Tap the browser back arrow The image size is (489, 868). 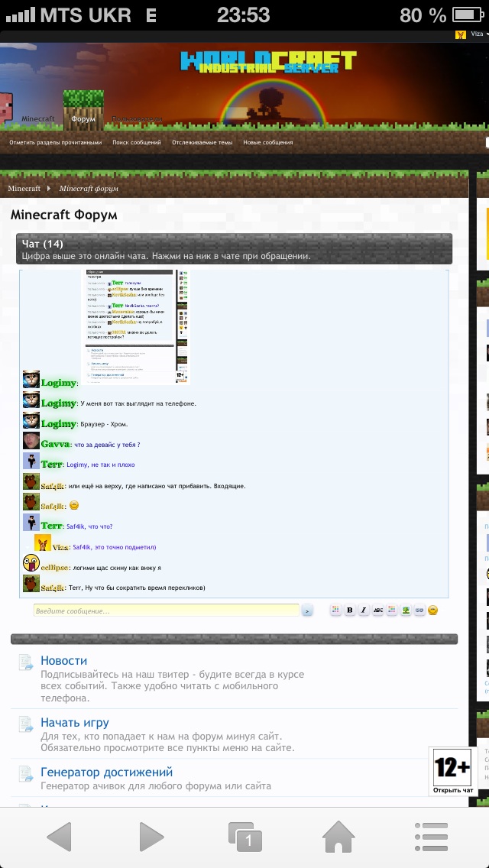tap(60, 837)
